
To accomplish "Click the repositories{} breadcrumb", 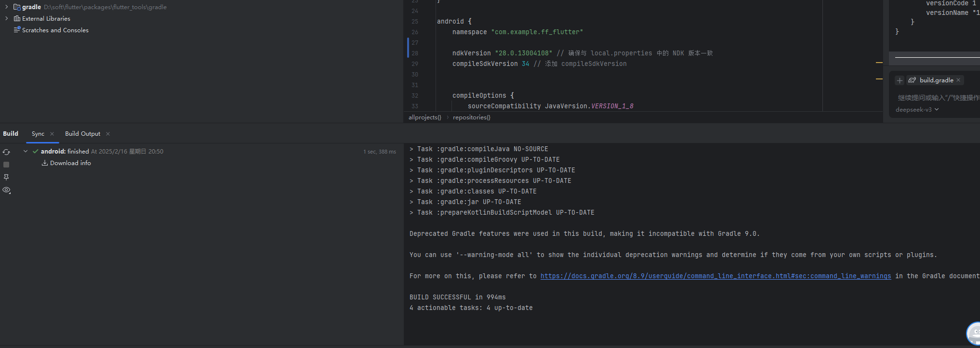I will (x=471, y=117).
